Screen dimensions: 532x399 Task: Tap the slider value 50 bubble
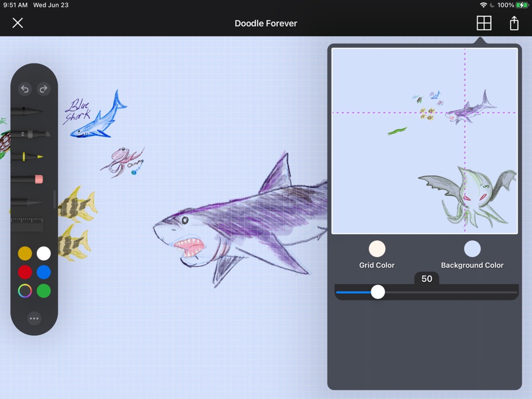click(x=427, y=279)
